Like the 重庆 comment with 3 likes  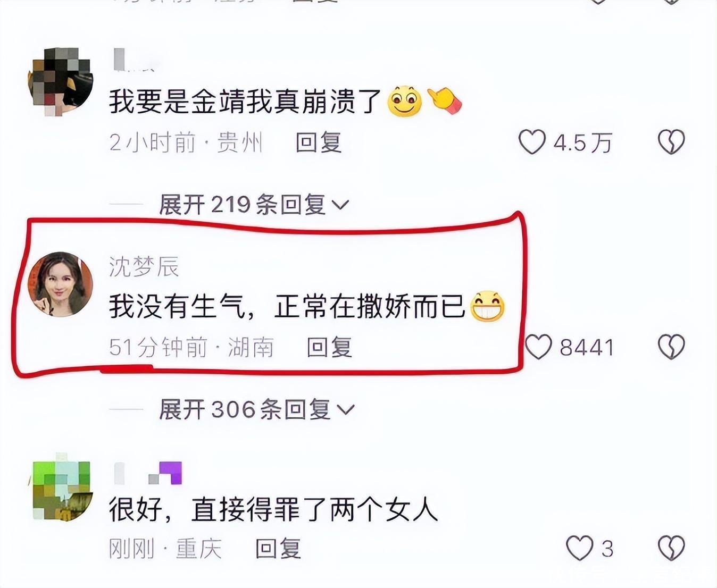tap(579, 548)
